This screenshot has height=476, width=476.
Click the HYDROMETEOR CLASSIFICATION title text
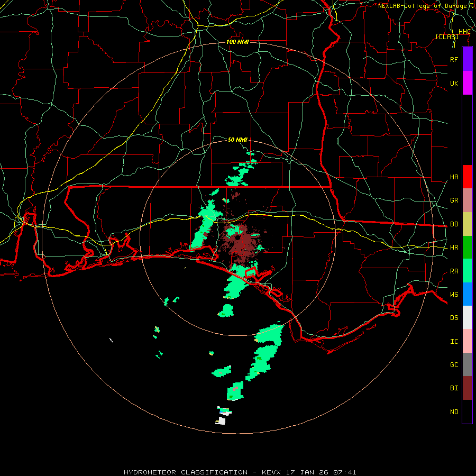(186, 472)
